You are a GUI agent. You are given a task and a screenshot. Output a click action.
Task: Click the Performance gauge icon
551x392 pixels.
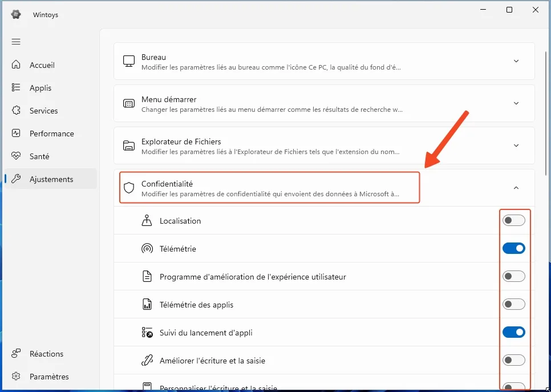click(16, 133)
